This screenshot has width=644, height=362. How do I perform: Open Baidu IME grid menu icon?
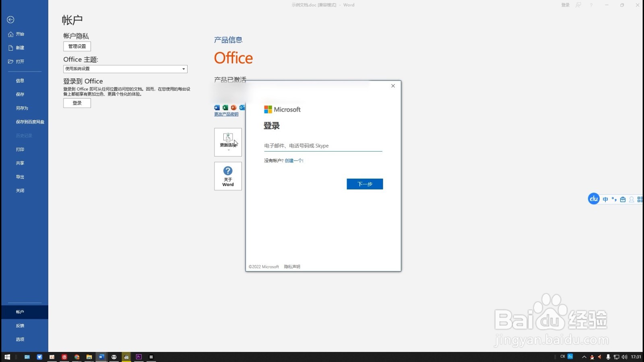(x=640, y=200)
